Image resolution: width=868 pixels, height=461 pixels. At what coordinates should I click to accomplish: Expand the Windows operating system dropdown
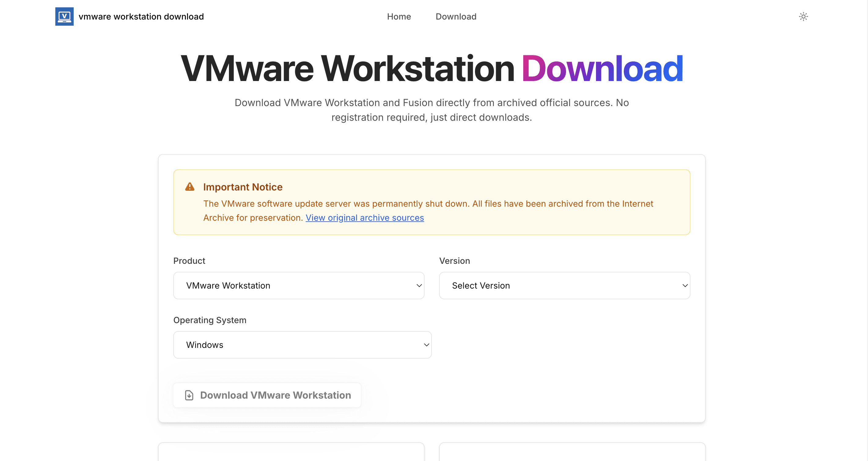(302, 345)
